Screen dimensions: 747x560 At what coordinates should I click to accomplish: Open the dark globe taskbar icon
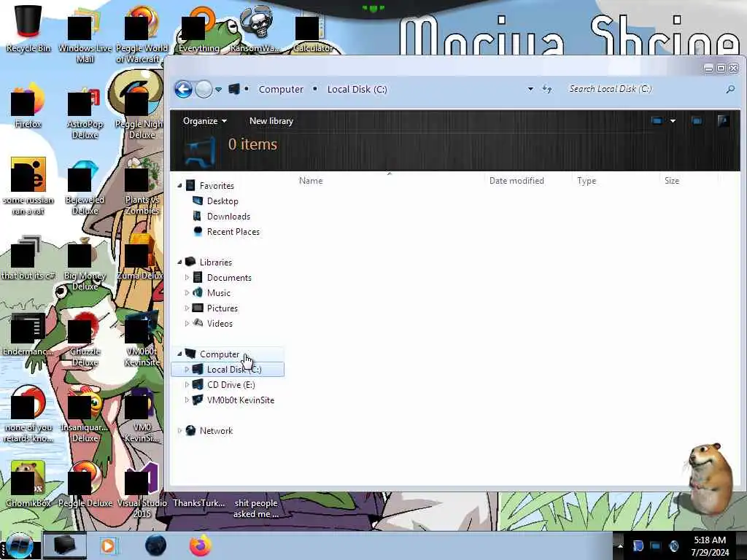click(155, 545)
